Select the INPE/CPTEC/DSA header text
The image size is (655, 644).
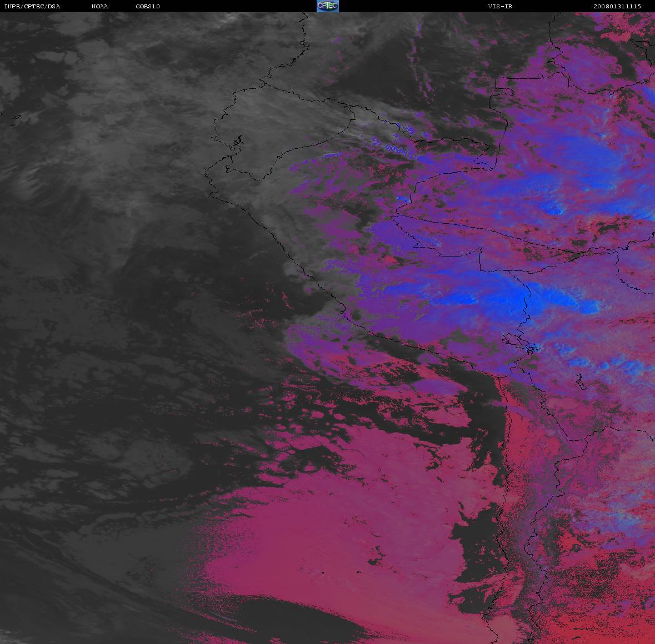pos(32,6)
